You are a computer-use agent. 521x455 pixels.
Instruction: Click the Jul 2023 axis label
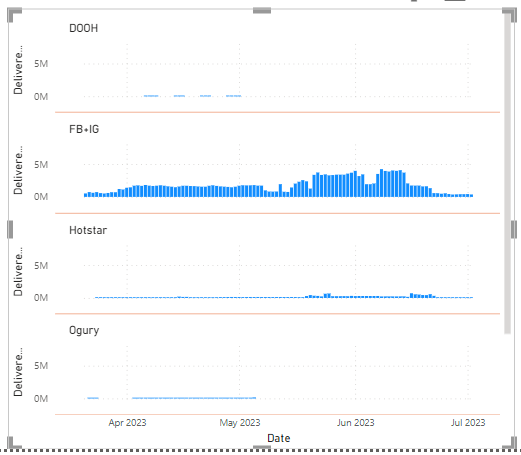(x=468, y=423)
